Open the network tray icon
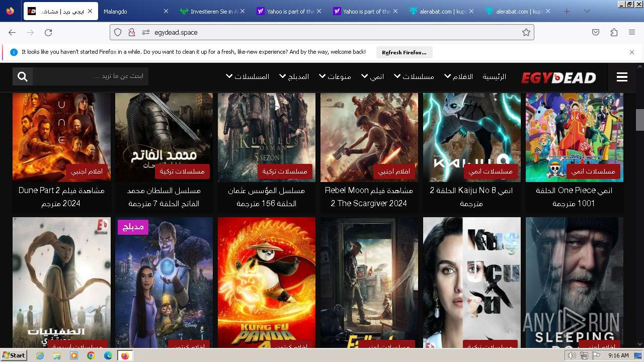Viewport: 644px width, 362px height. [584, 355]
